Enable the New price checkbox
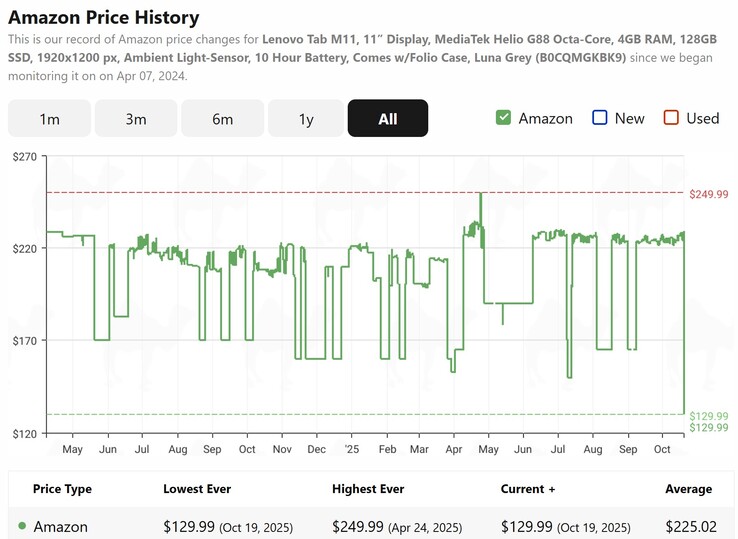738x539 pixels. [600, 118]
